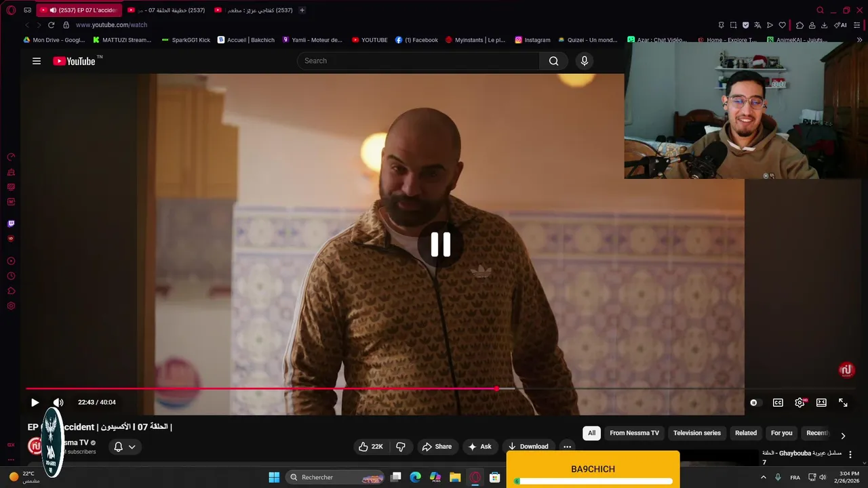Open history clock in sidebar
868x488 pixels.
(x=11, y=276)
